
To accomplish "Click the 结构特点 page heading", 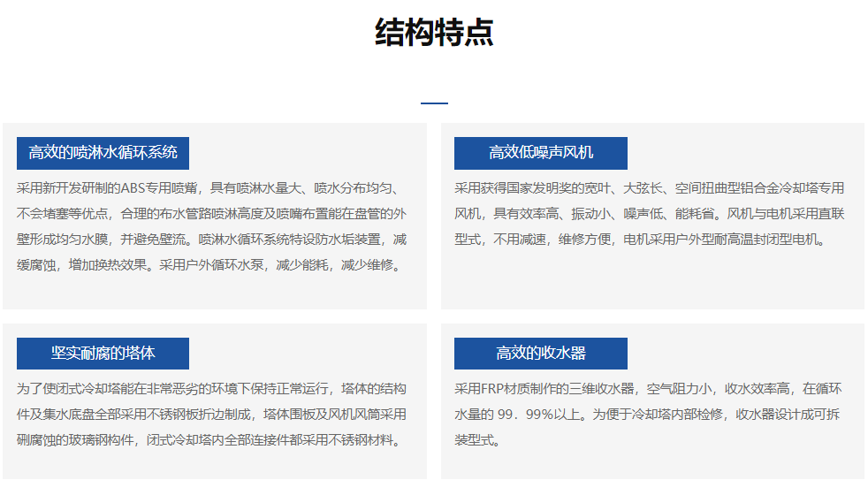I will (434, 33).
